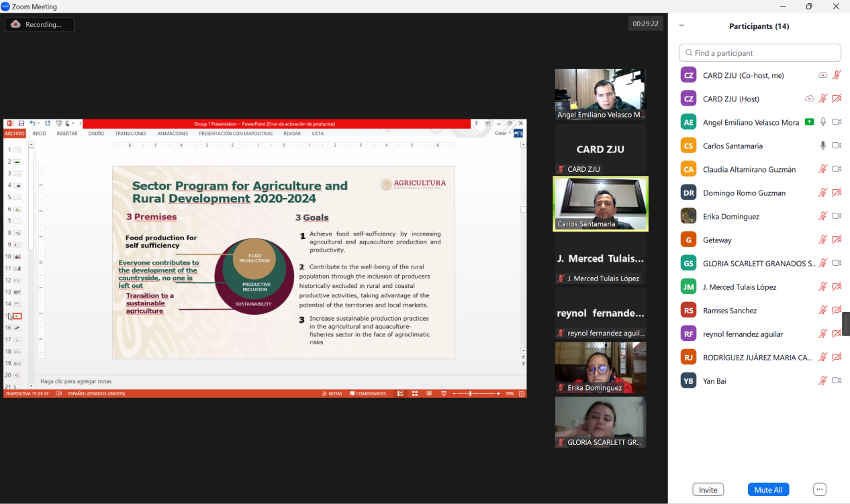Collapse the Participants panel chevron
Viewport: 850px width, 504px height.
681,26
